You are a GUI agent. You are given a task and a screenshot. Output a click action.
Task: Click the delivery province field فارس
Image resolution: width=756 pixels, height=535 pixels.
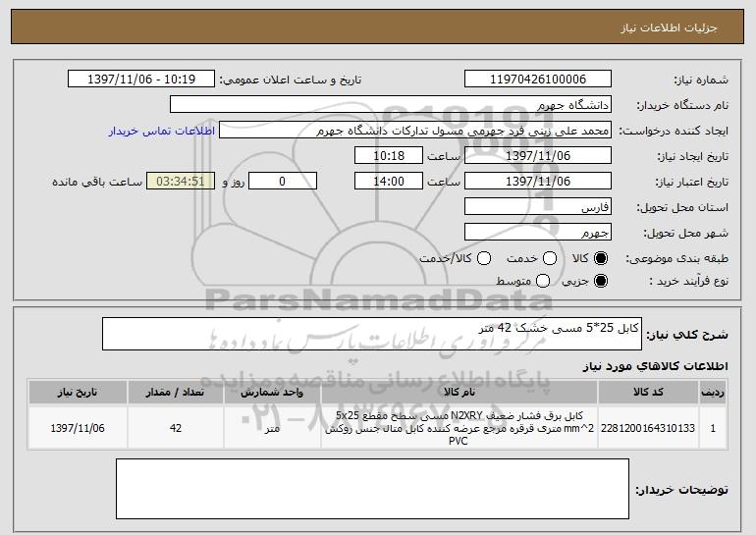tap(538, 207)
